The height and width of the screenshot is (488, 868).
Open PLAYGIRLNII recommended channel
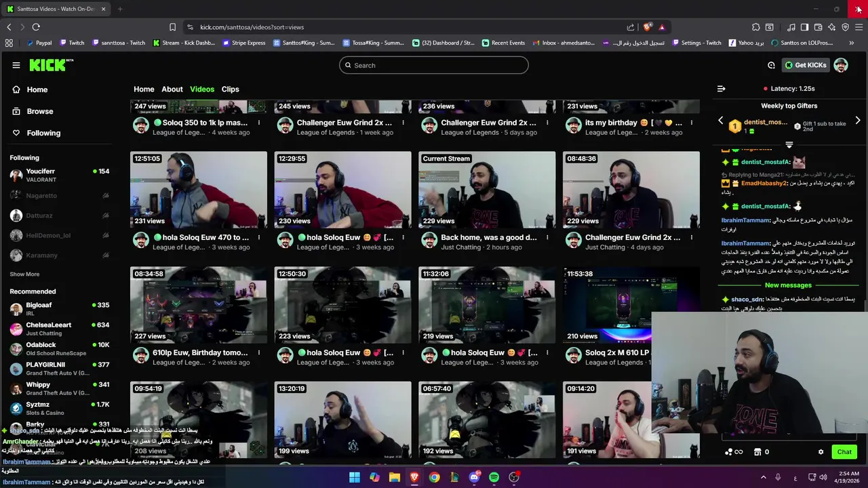coord(60,369)
